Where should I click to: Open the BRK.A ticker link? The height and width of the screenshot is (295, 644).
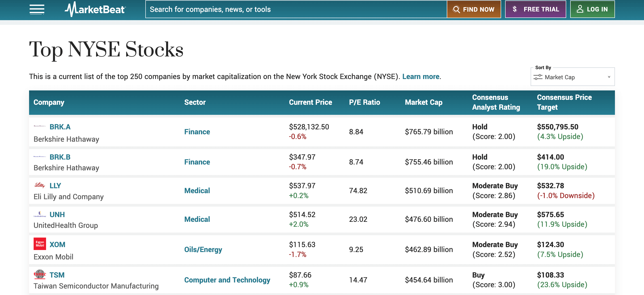pyautogui.click(x=60, y=127)
